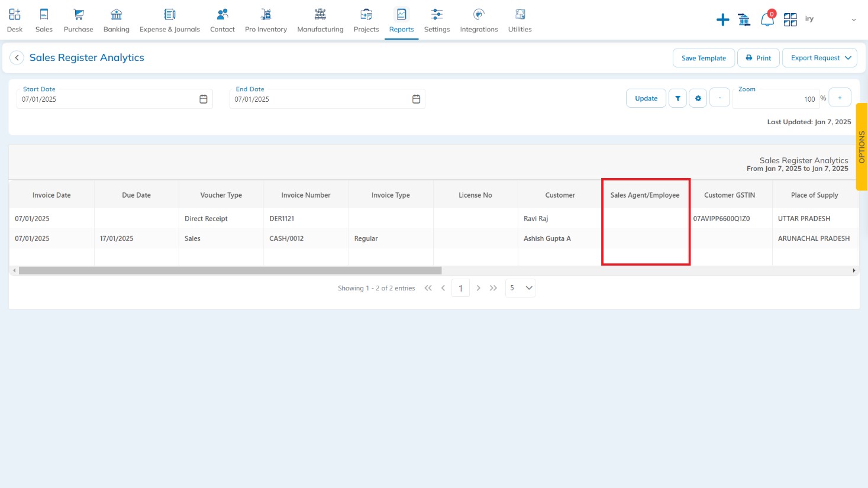Click the Print button
The width and height of the screenshot is (868, 488).
pyautogui.click(x=758, y=58)
